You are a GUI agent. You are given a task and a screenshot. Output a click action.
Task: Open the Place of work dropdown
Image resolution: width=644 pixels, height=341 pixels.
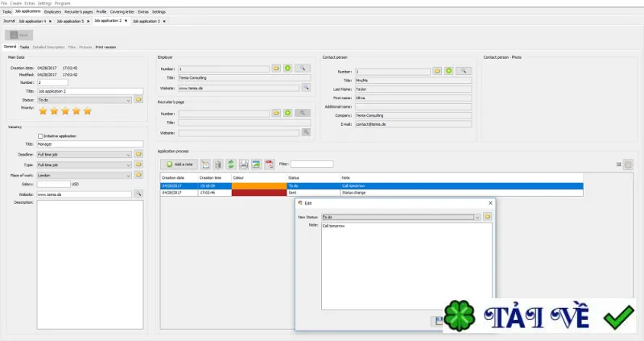[x=128, y=175]
